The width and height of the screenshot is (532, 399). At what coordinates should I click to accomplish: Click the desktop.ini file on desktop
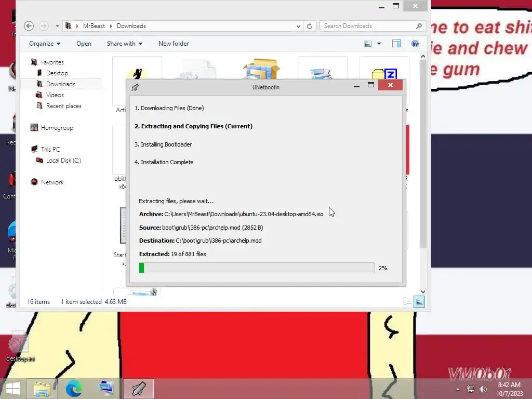[x=20, y=346]
